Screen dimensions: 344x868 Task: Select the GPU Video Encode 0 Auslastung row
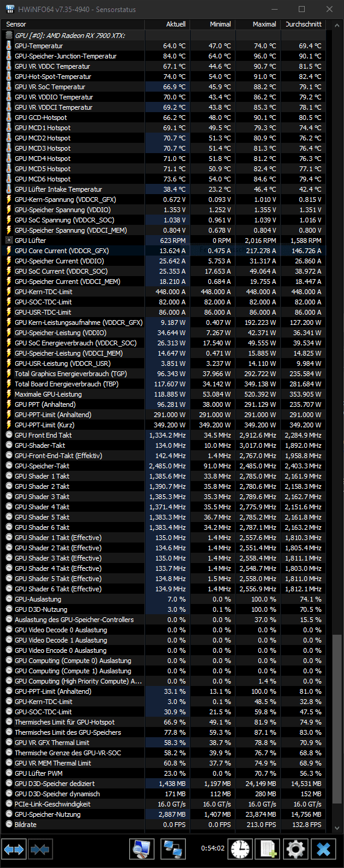click(164, 650)
